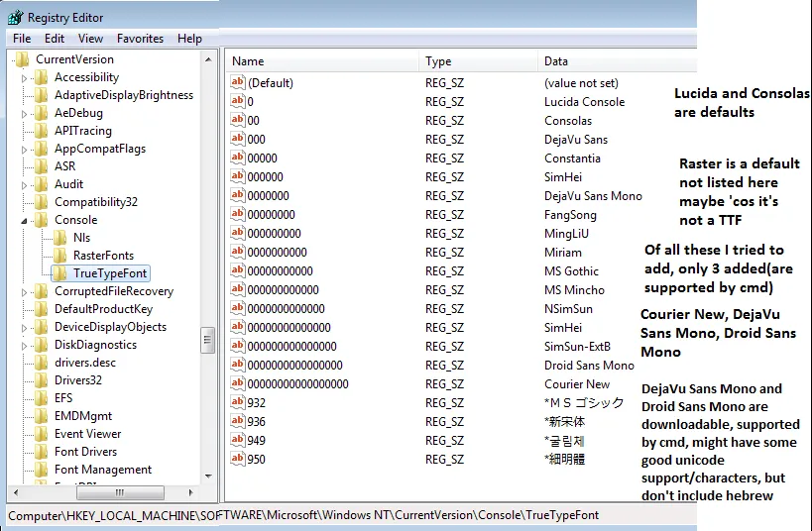Click the icon of the Droid Sans Mono entry
This screenshot has width=812, height=531.
tap(238, 365)
